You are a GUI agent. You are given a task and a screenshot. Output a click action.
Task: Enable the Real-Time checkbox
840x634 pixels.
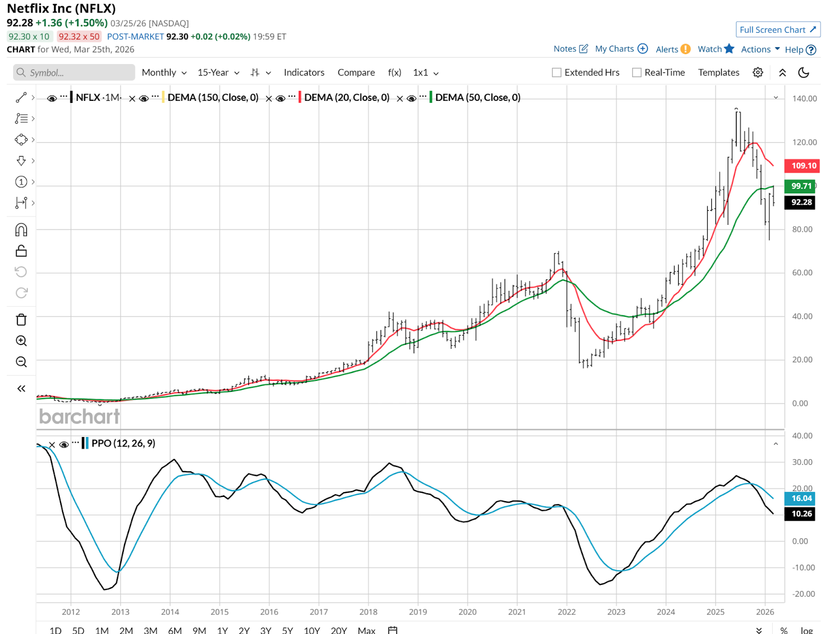636,72
